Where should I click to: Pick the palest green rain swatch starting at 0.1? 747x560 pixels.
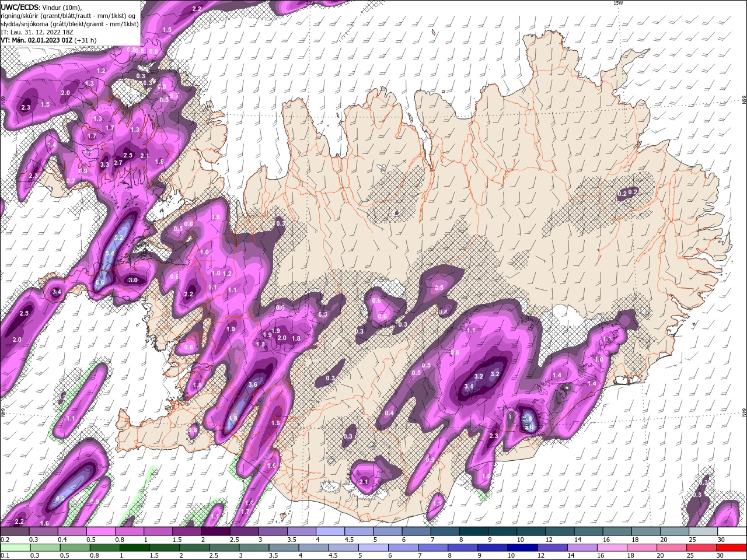(15, 548)
